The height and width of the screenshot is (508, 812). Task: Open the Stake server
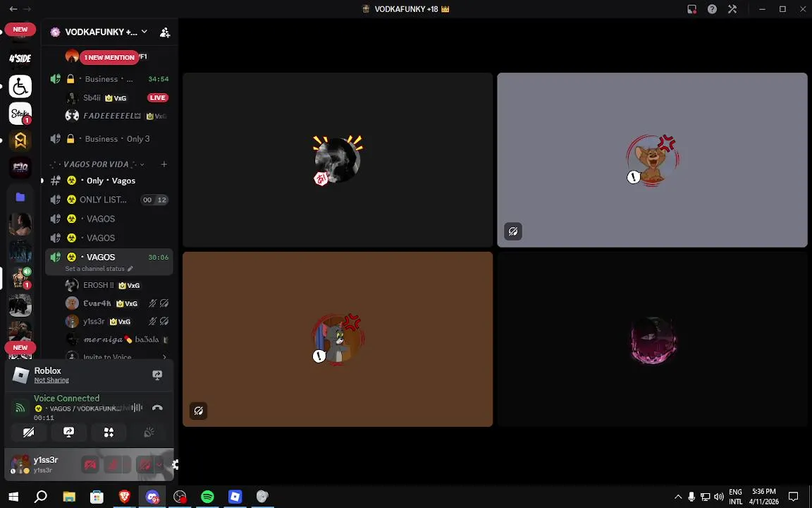(20, 114)
